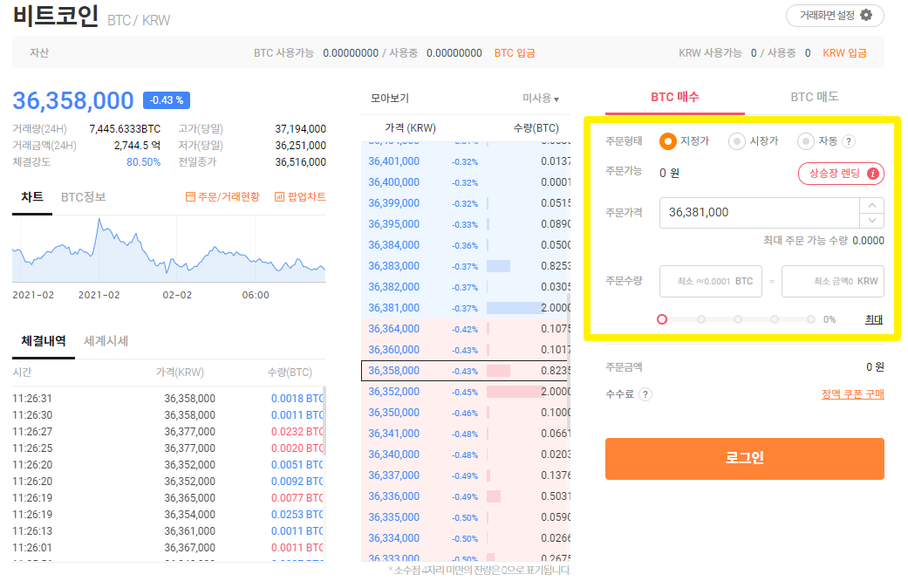Image resolution: width=908 pixels, height=588 pixels.
Task: Select the 36,358,000 highlighted order book row
Action: point(466,371)
